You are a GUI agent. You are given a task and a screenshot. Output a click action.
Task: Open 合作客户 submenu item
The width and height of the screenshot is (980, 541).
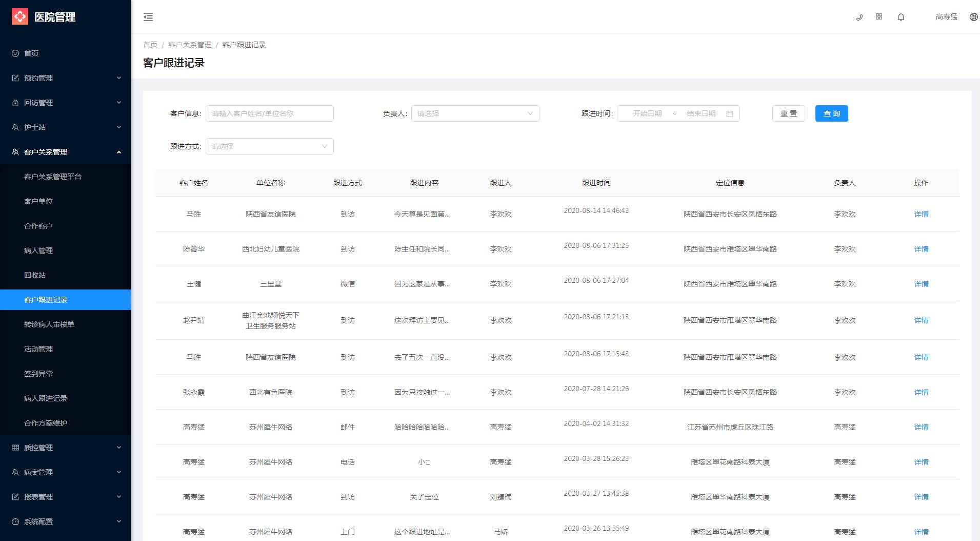[x=65, y=226]
